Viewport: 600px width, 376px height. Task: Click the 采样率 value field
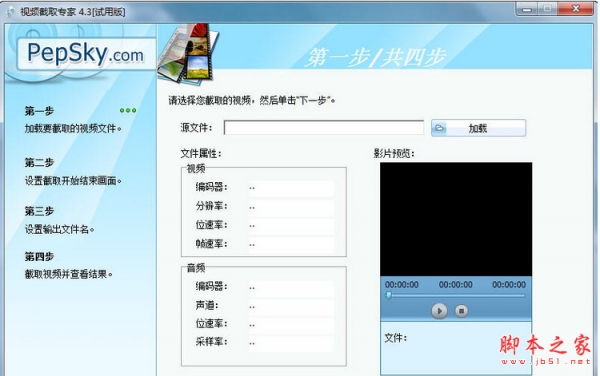click(x=291, y=343)
